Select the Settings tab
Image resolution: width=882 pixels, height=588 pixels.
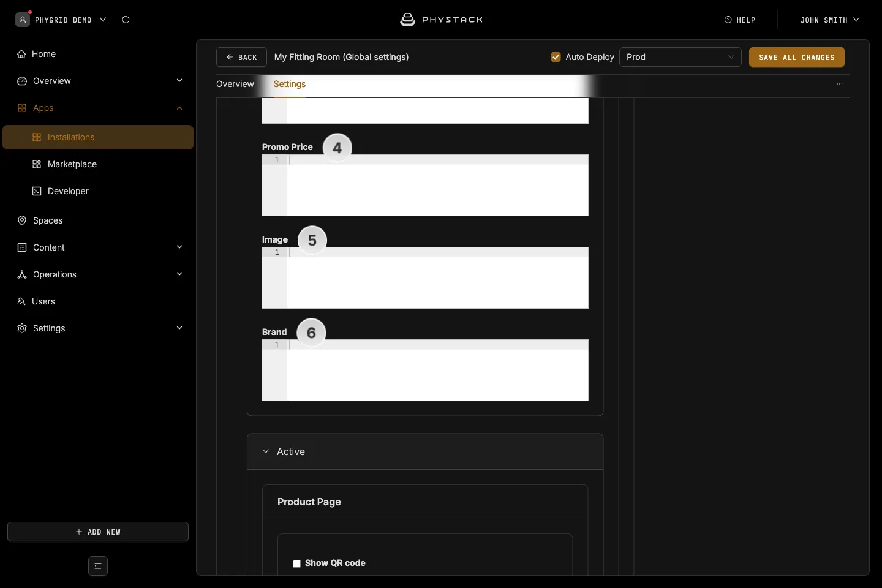[290, 84]
